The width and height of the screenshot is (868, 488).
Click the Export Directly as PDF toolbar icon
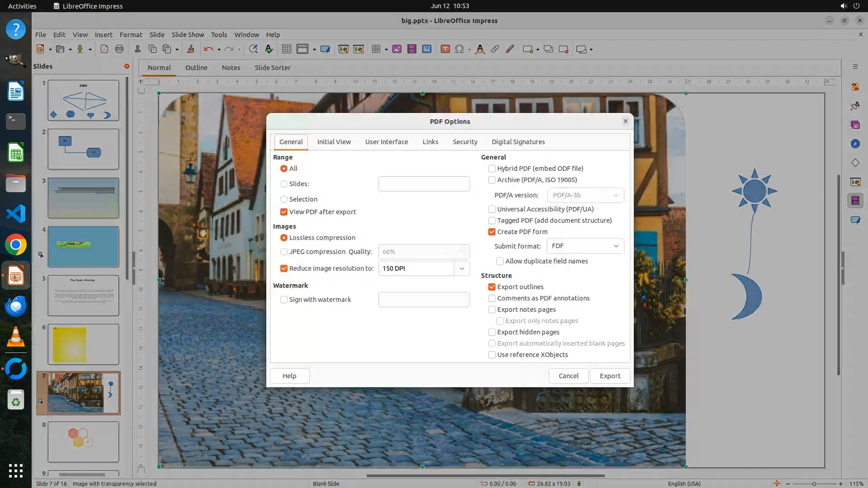104,49
